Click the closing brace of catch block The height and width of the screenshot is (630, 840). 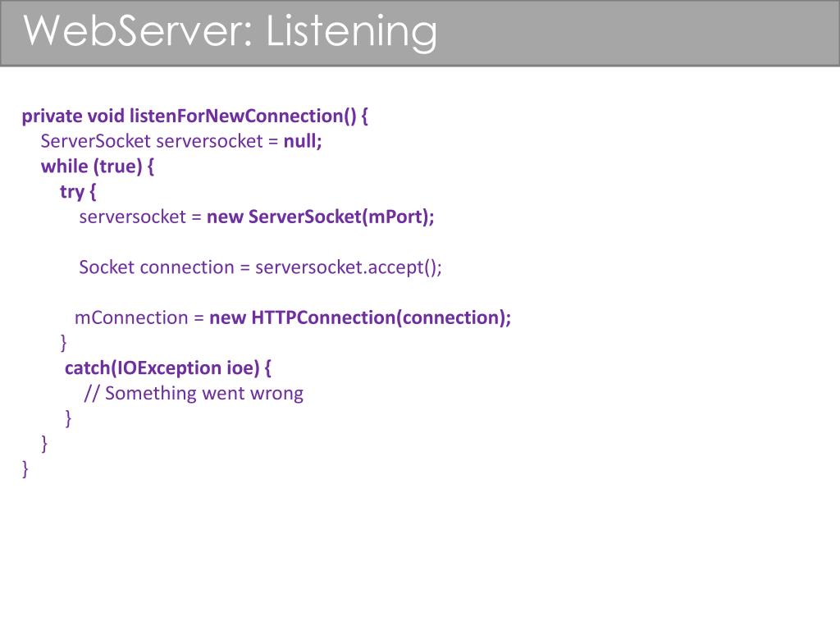[68, 418]
